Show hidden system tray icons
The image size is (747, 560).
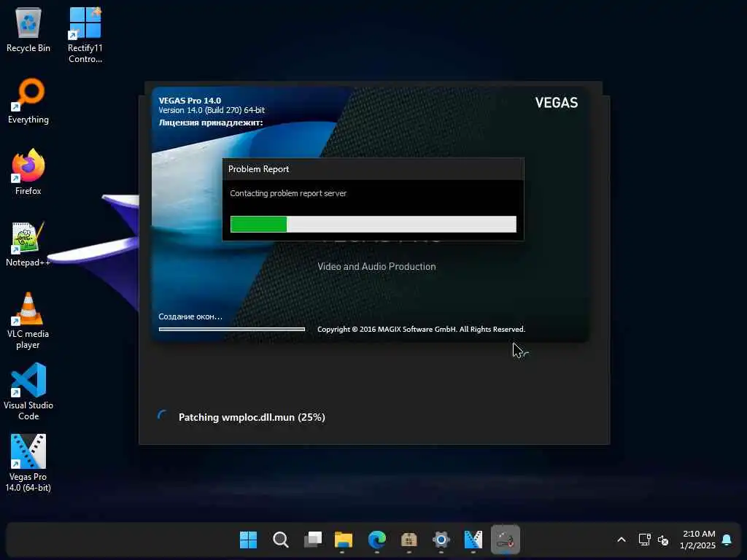pyautogui.click(x=622, y=540)
